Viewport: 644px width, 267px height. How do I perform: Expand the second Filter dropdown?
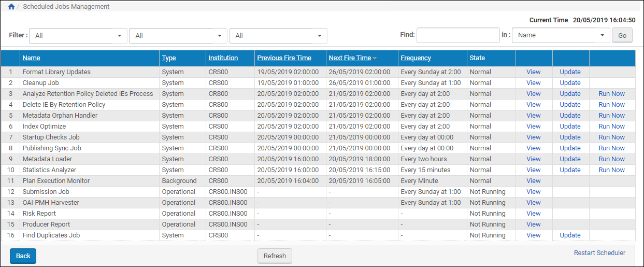coord(178,36)
